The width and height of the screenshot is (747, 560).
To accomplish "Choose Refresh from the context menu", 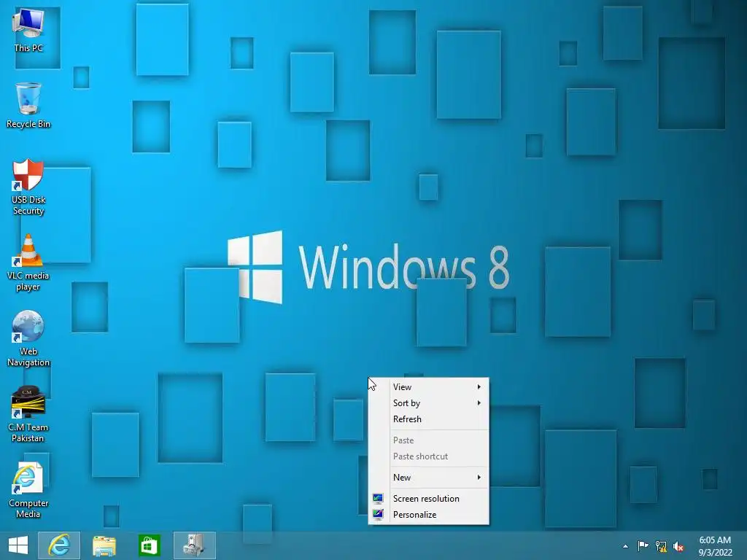I will click(x=429, y=419).
